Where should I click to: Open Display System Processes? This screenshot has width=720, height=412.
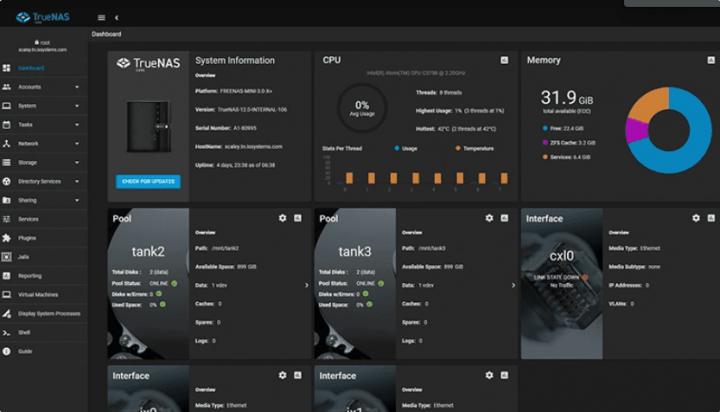coord(44,314)
